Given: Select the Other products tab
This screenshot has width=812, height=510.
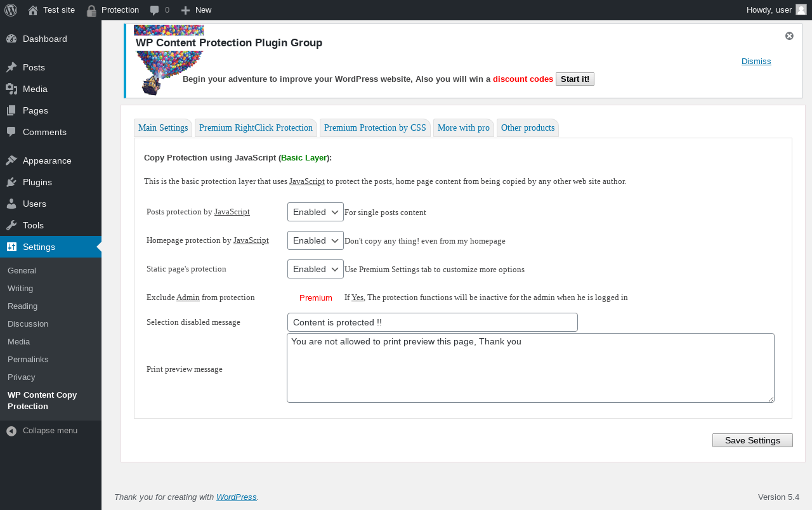Looking at the screenshot, I should point(528,128).
